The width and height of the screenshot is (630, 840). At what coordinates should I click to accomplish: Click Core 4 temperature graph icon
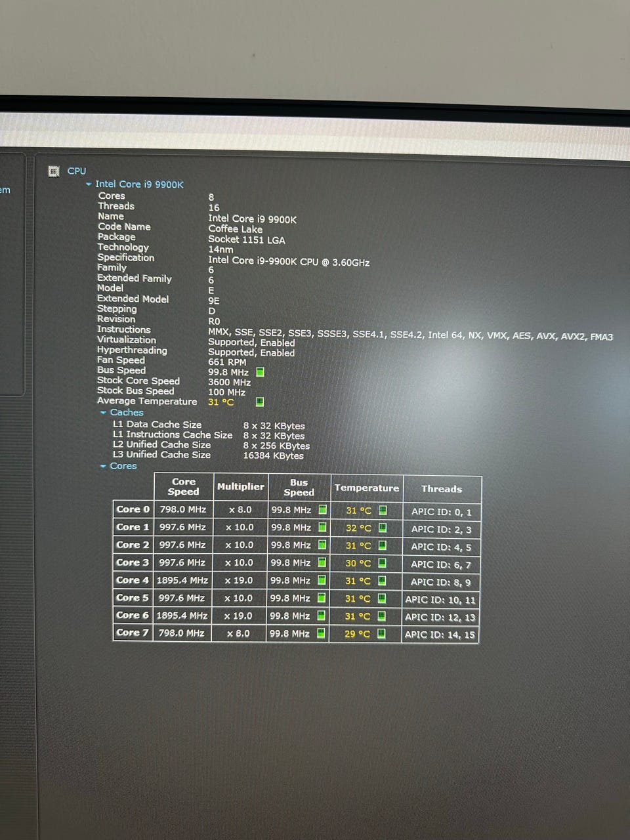pyautogui.click(x=382, y=581)
